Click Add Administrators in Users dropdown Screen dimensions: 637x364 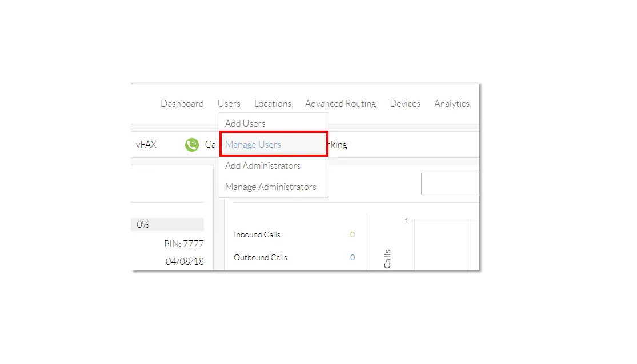pyautogui.click(x=263, y=166)
